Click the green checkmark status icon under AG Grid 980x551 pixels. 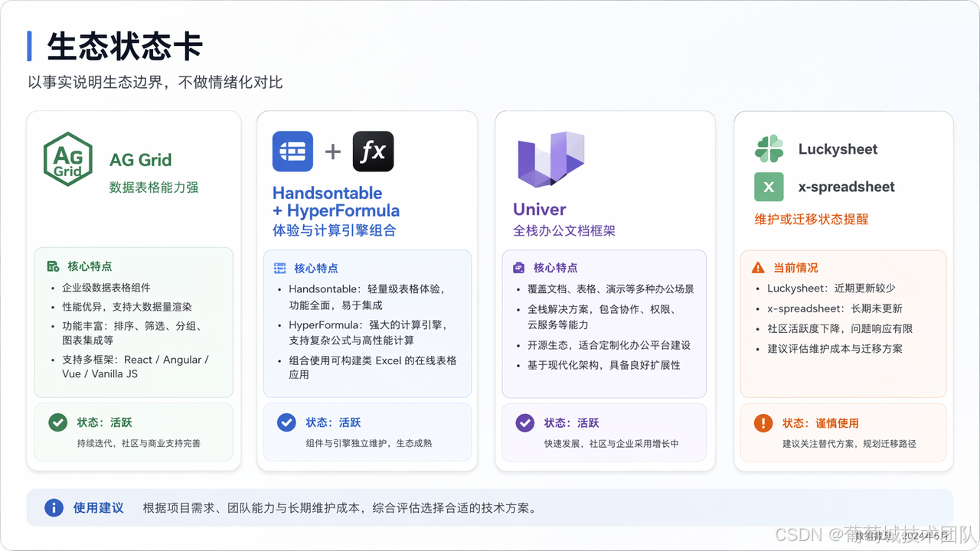(x=57, y=422)
